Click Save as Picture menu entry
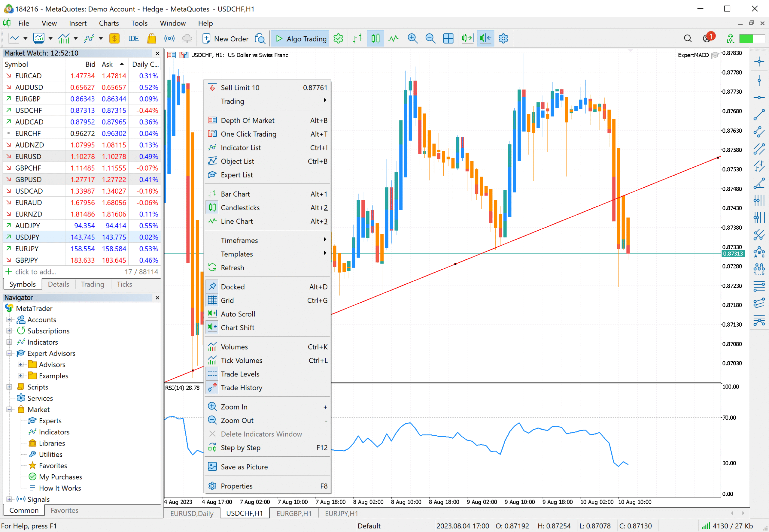 point(244,467)
